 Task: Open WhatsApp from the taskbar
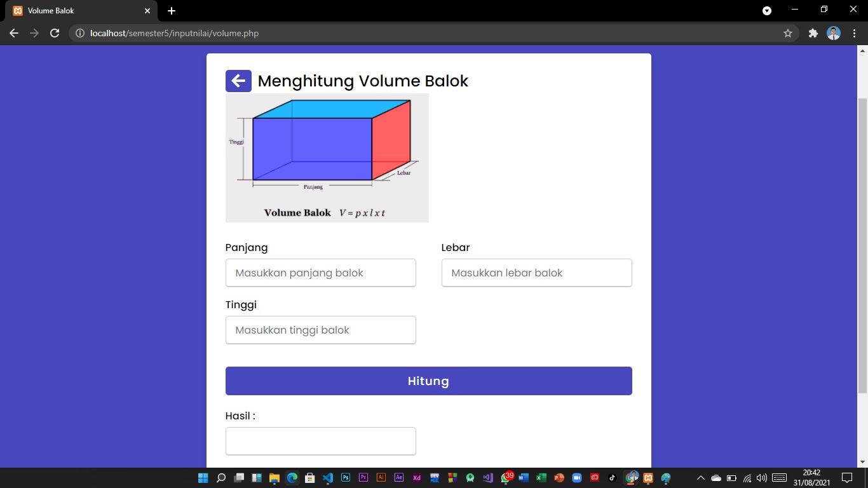pyautogui.click(x=505, y=477)
